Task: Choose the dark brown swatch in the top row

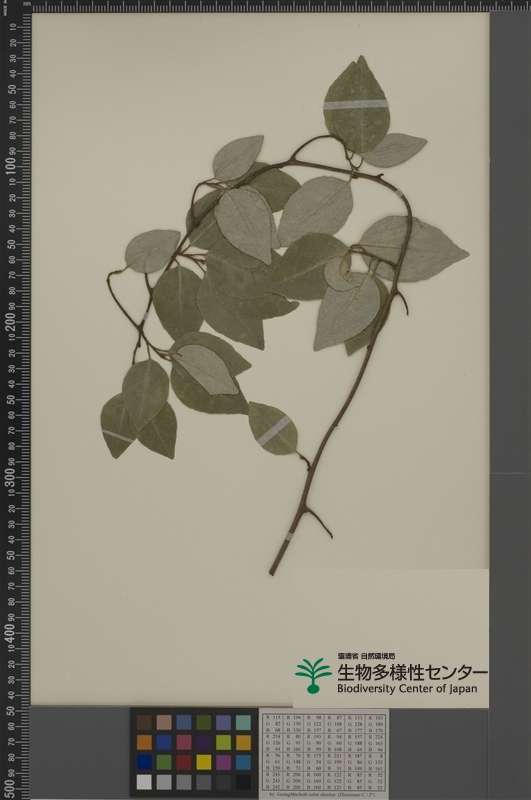Action: (x=144, y=722)
